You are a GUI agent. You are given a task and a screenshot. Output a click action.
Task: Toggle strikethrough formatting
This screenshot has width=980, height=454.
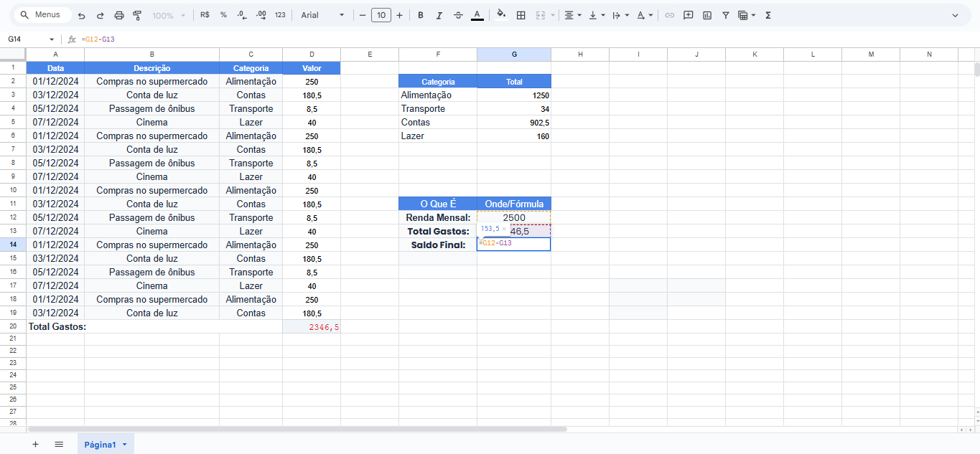point(458,15)
